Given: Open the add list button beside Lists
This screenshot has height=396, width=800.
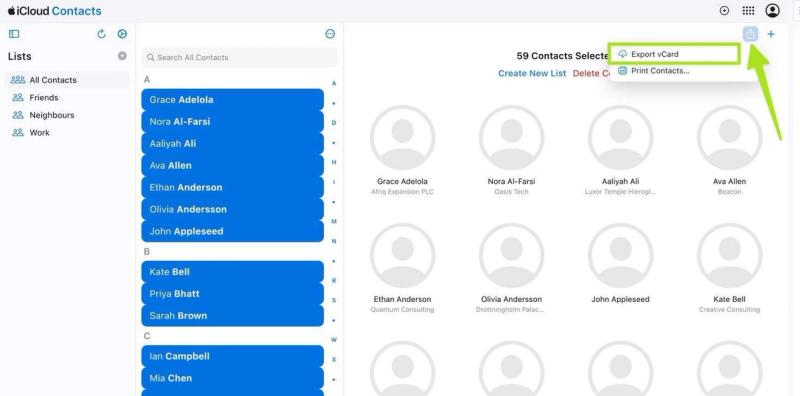Looking at the screenshot, I should (122, 56).
